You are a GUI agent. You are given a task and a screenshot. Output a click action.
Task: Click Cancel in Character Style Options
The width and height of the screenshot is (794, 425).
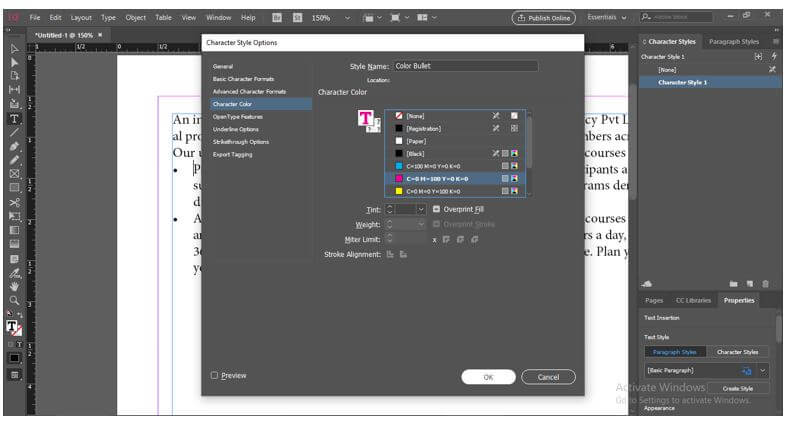click(548, 377)
